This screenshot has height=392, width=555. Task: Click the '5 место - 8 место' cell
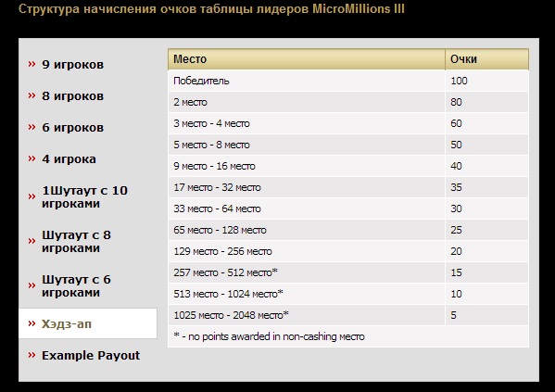(x=307, y=145)
